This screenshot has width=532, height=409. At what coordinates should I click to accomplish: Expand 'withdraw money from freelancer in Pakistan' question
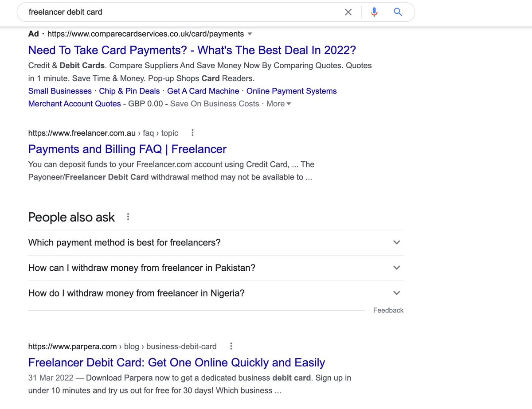click(x=216, y=268)
